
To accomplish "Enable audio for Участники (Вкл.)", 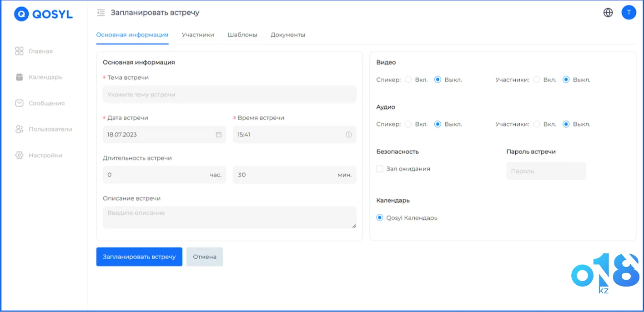I will pyautogui.click(x=536, y=124).
